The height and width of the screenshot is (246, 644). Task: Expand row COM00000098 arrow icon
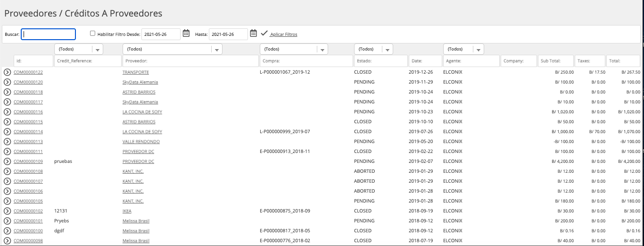7,241
